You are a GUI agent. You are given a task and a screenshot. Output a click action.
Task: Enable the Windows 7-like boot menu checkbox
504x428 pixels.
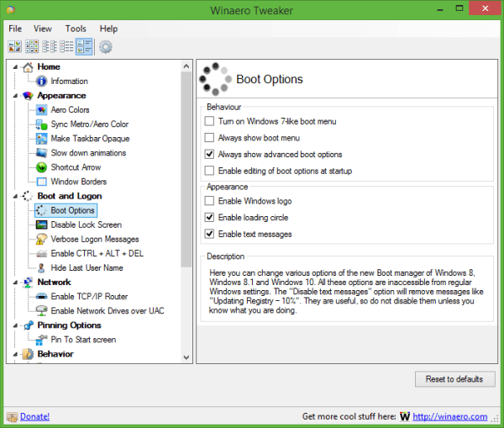point(210,122)
